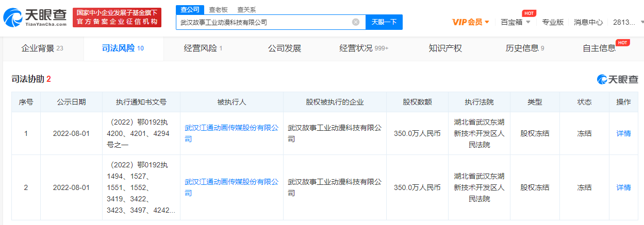Click row 1 type 股权冻结
Viewport: 644px width, 225px height.
click(x=535, y=133)
